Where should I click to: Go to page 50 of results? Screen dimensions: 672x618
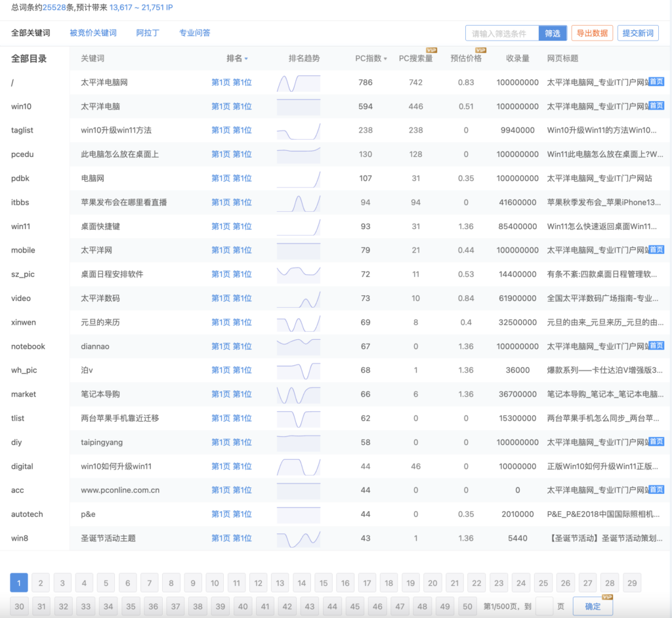point(467,606)
